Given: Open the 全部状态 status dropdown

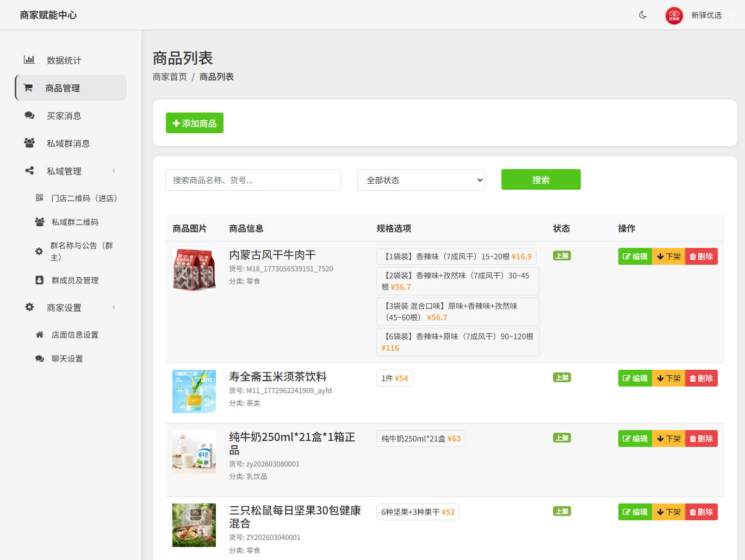Looking at the screenshot, I should (x=420, y=179).
